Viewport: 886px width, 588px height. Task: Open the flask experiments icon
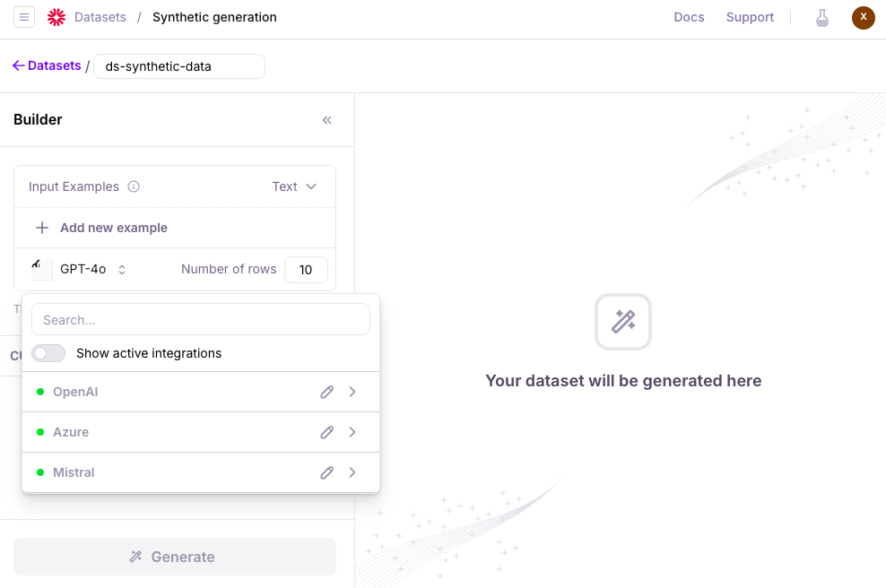point(822,18)
